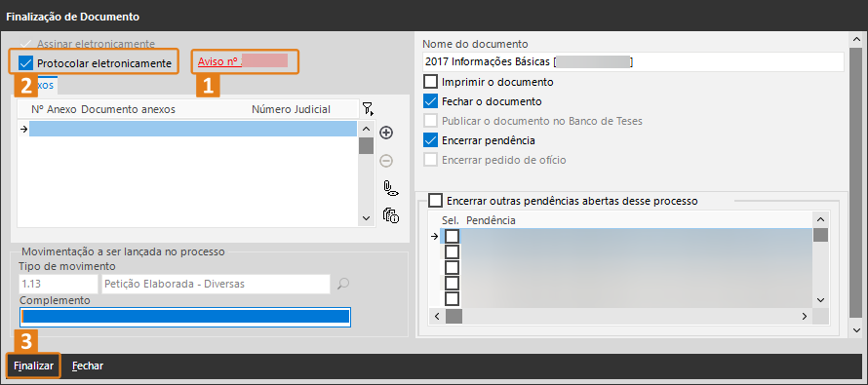
Task: Toggle Publicar o documento no Banco de Teses
Action: [x=430, y=121]
